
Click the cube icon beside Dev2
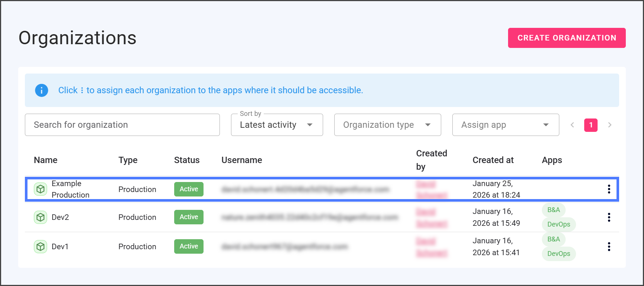[40, 217]
